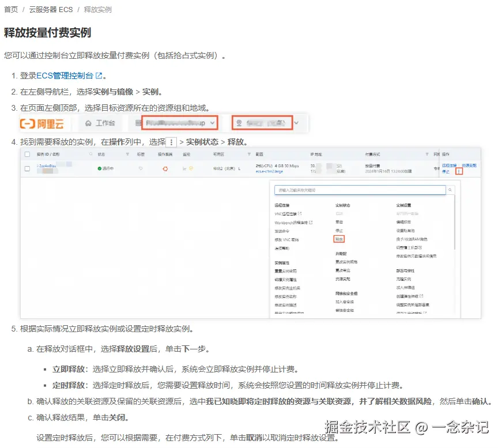Select the 释放实例 breadcrumb entry
Screen dimensions: 502x448
(97, 10)
